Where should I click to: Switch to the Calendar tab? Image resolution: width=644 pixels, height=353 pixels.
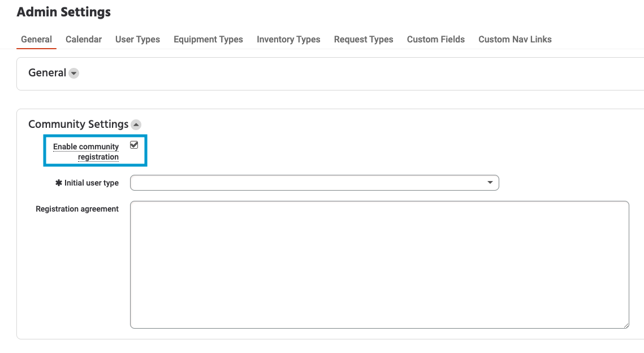tap(84, 40)
